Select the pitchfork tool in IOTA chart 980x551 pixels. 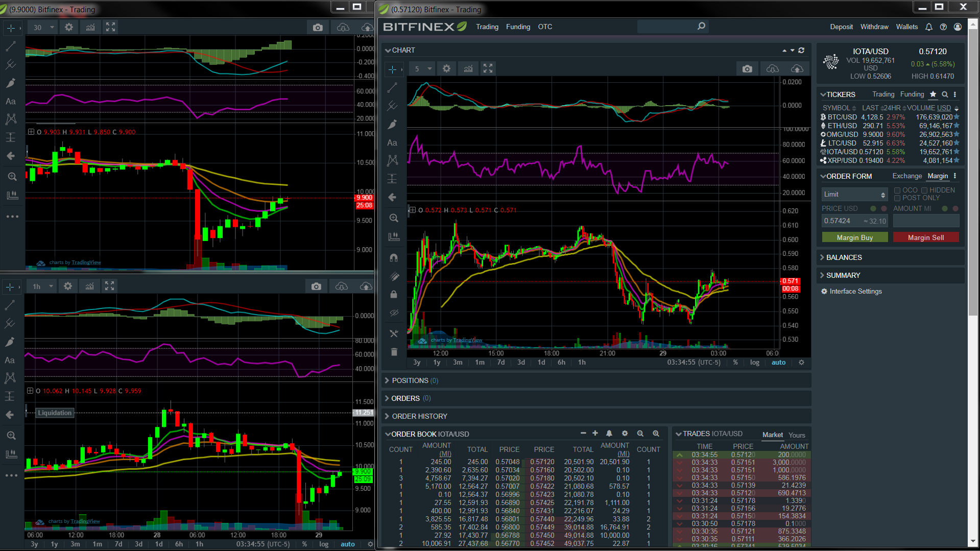coord(392,106)
